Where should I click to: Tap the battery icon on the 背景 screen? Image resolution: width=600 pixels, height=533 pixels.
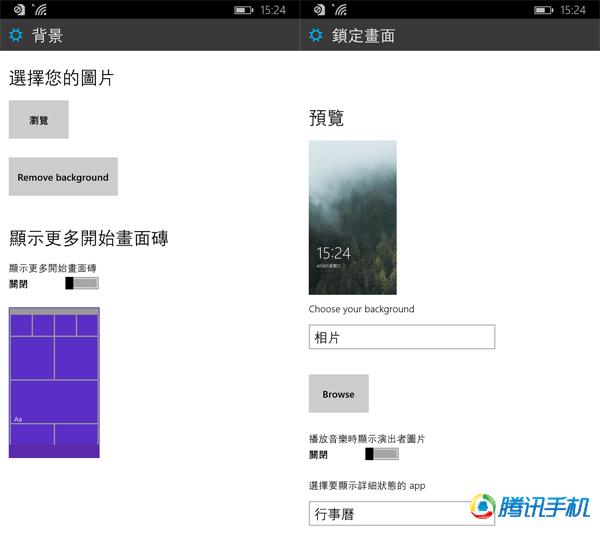tap(243, 10)
